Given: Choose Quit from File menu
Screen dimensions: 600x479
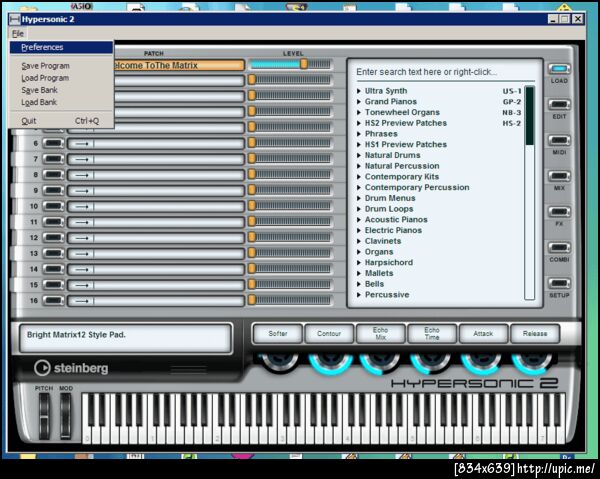Looking at the screenshot, I should 61,121.
